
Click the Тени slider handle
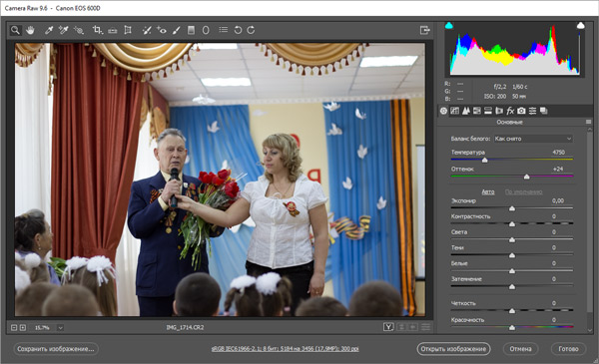click(512, 255)
